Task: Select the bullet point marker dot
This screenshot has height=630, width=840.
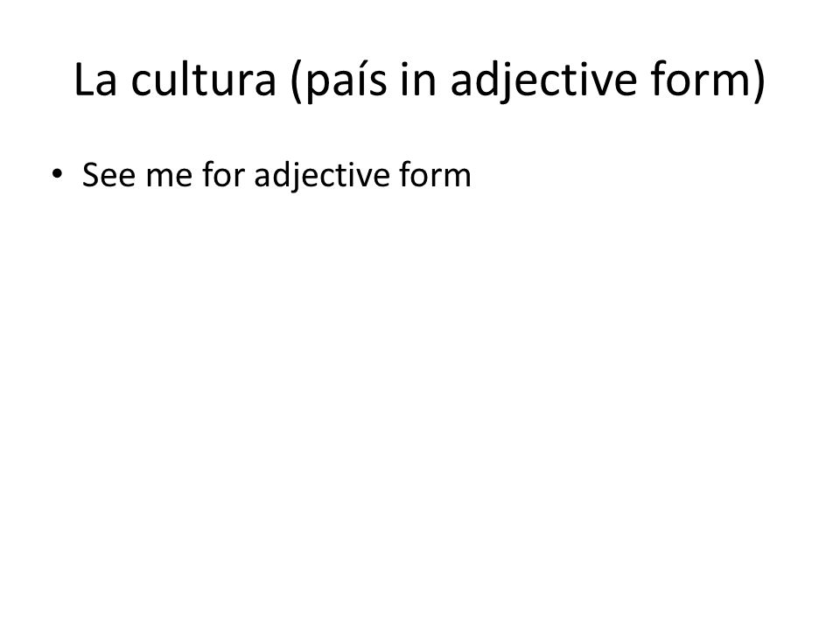Action: 57,173
